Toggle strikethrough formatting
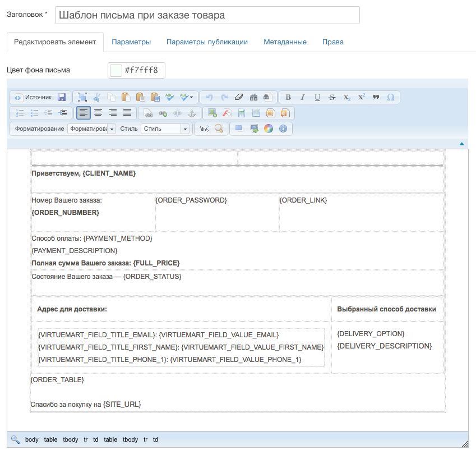 coord(332,97)
